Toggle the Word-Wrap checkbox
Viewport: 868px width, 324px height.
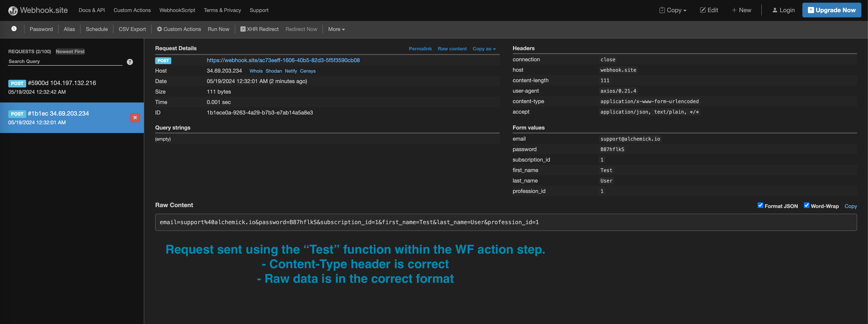click(x=807, y=205)
